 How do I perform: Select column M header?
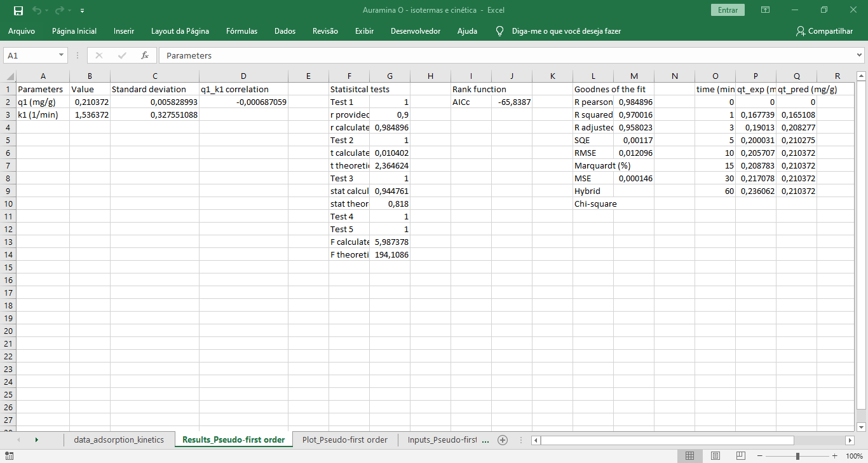point(634,76)
